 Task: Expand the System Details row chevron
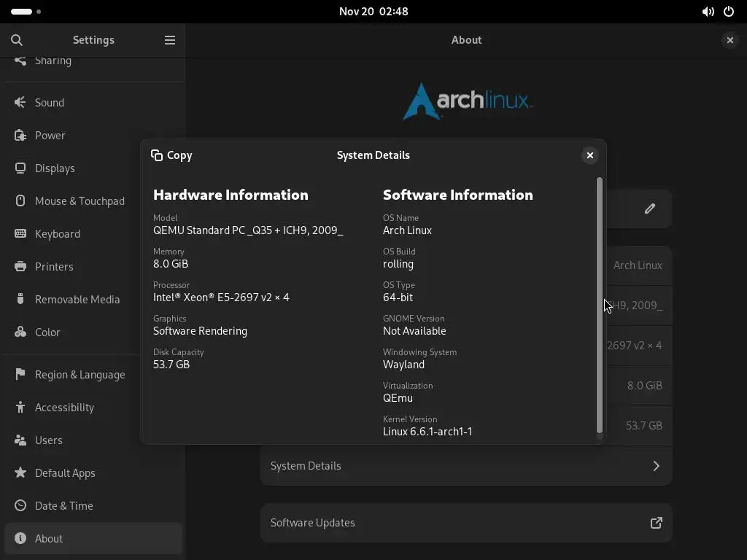click(x=656, y=466)
